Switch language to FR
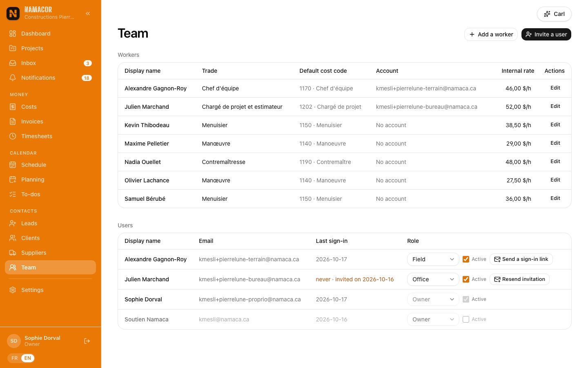Viewport: 588px width, 368px height. [15, 358]
